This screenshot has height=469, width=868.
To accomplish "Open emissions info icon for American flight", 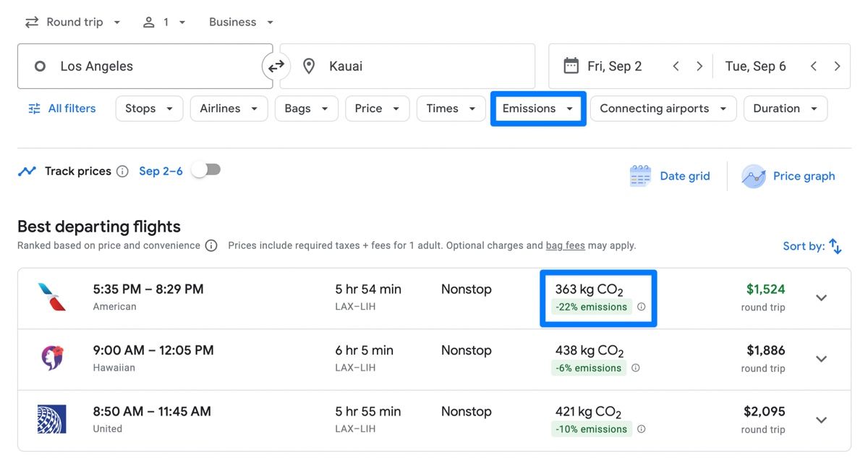I will [641, 307].
